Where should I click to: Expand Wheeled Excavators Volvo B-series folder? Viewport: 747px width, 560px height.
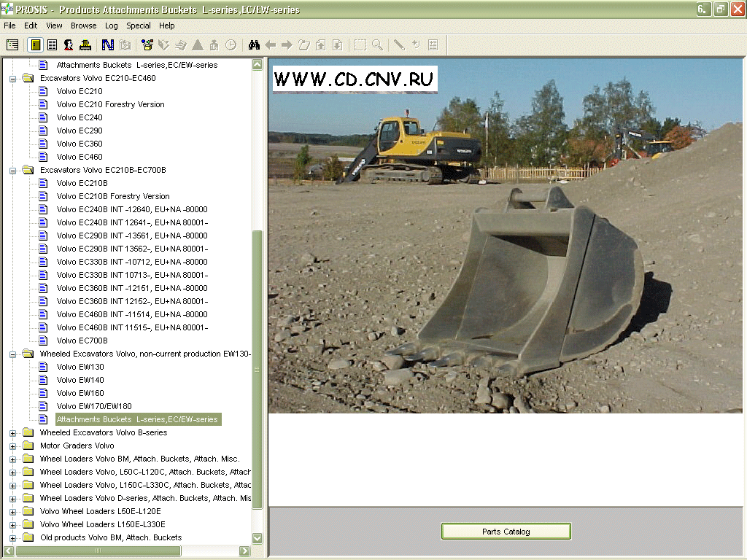13,433
